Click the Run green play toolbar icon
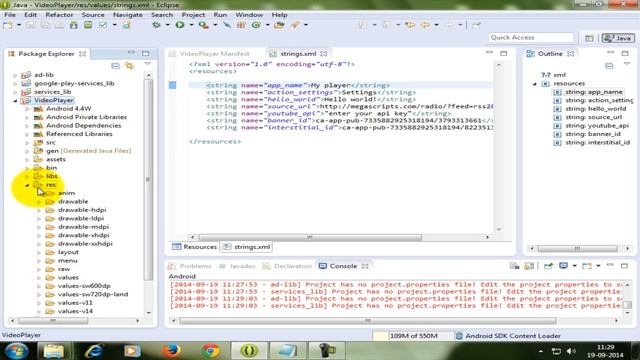 [x=180, y=25]
